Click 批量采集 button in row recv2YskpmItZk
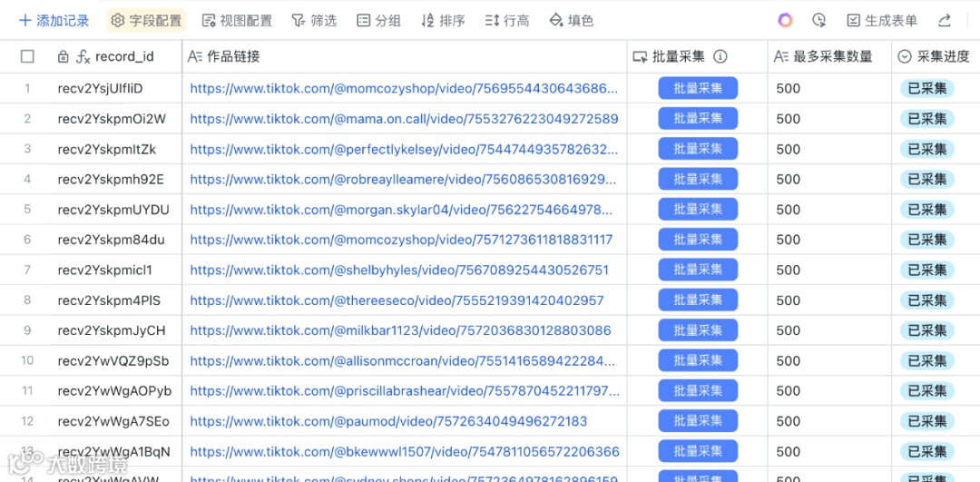Image resolution: width=980 pixels, height=482 pixels. click(x=698, y=149)
